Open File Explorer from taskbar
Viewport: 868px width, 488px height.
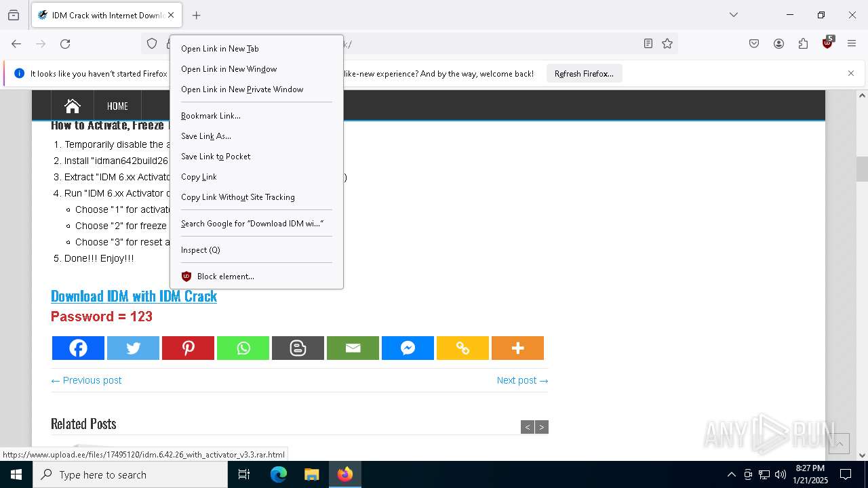(x=311, y=474)
